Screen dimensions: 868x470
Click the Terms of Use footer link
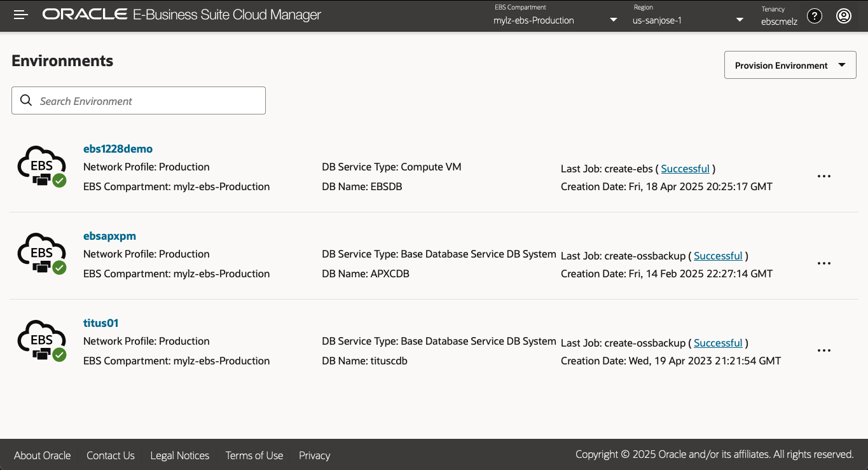254,455
